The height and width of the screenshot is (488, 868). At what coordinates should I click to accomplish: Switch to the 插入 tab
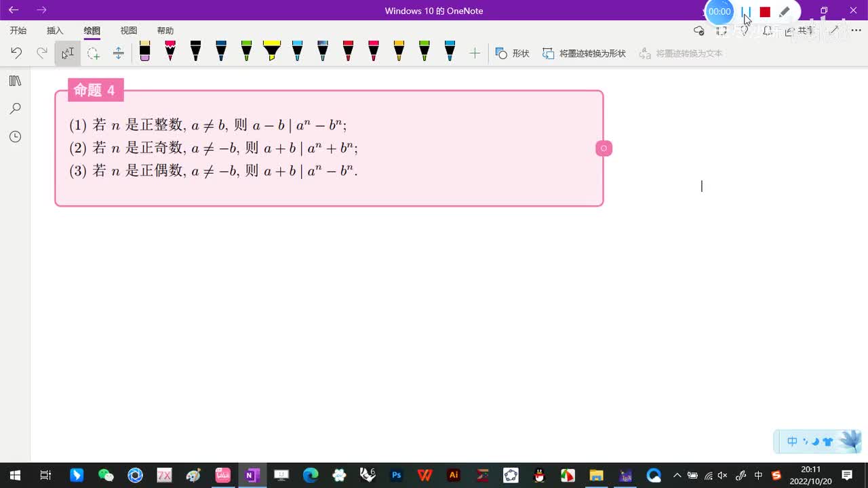(55, 30)
